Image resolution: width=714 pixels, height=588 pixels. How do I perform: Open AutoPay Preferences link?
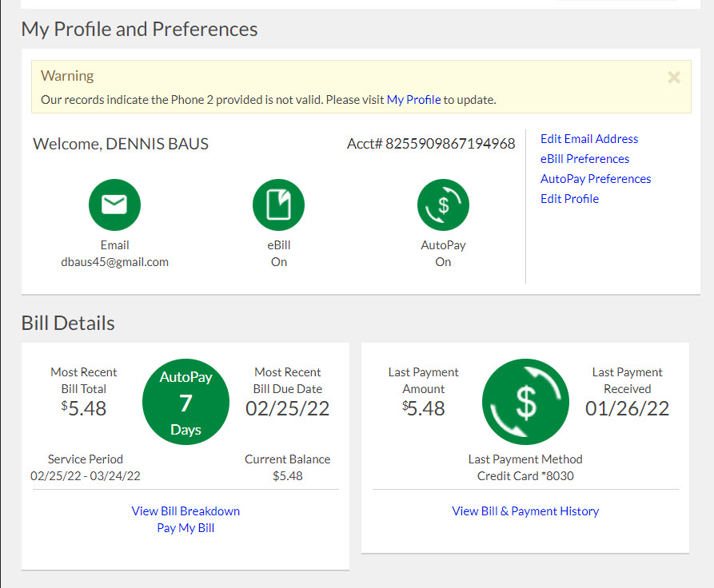click(x=596, y=179)
